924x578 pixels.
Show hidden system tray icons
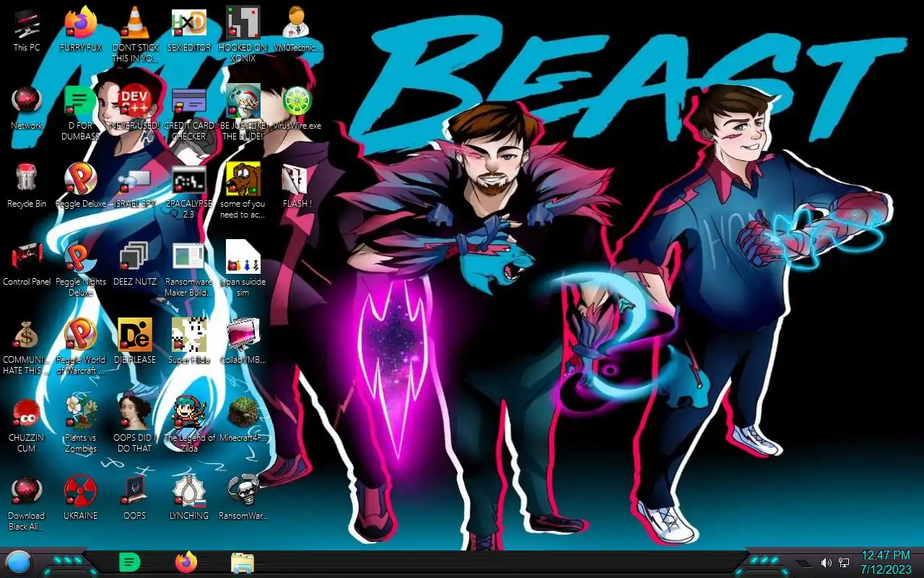[803, 563]
